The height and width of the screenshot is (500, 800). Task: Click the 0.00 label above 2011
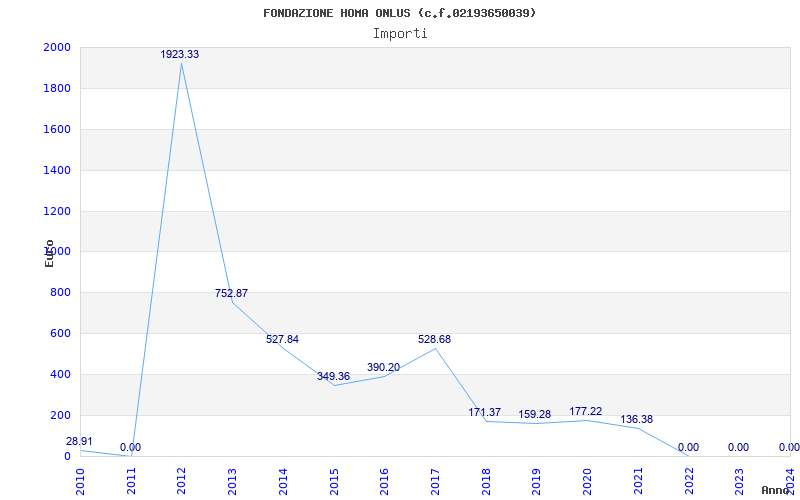pyautogui.click(x=130, y=447)
